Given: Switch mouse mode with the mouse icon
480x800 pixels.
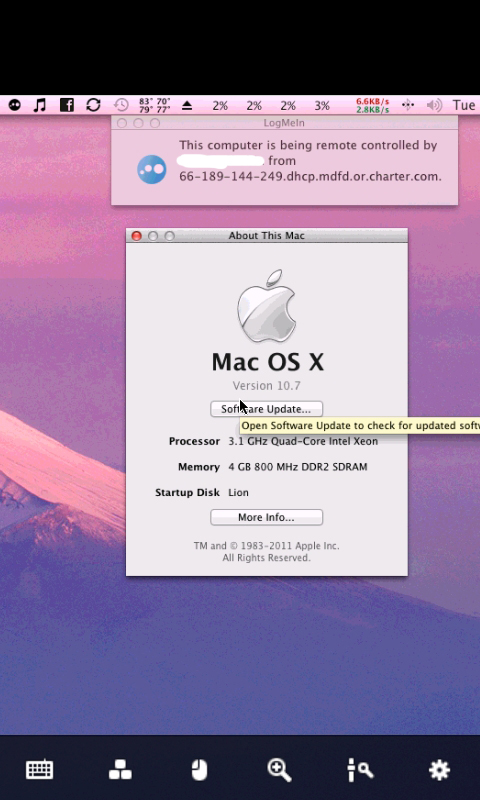Looking at the screenshot, I should pos(199,769).
